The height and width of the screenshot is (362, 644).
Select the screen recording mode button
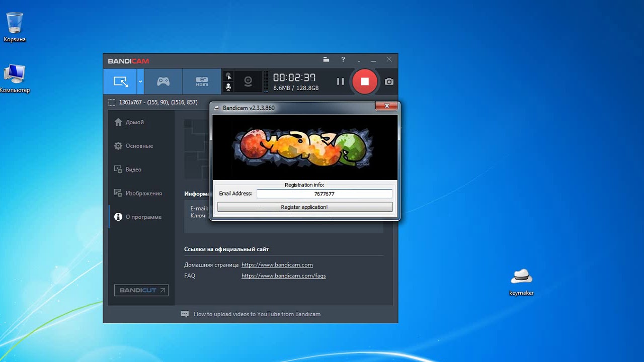tap(120, 81)
